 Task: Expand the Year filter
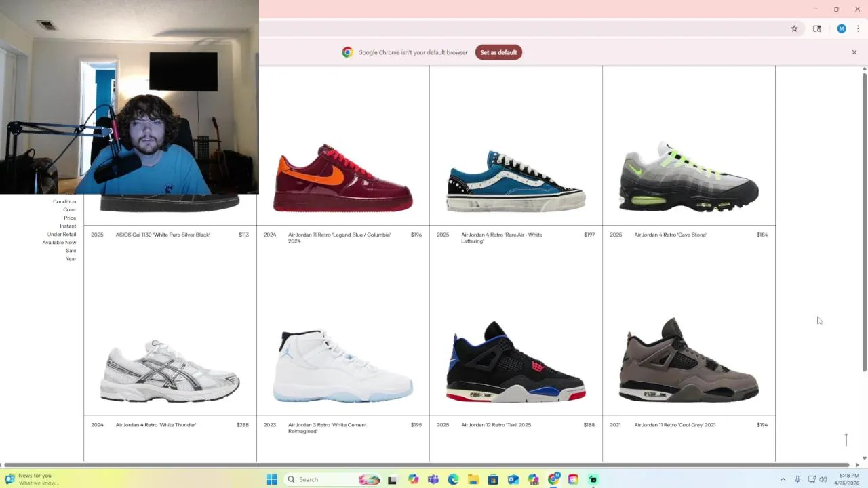click(71, 258)
